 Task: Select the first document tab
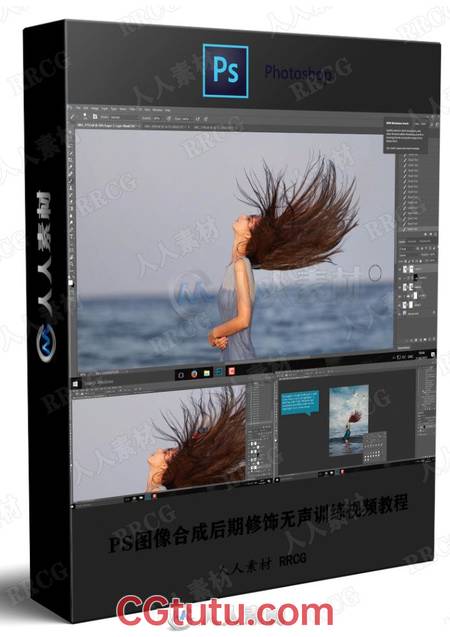(106, 126)
